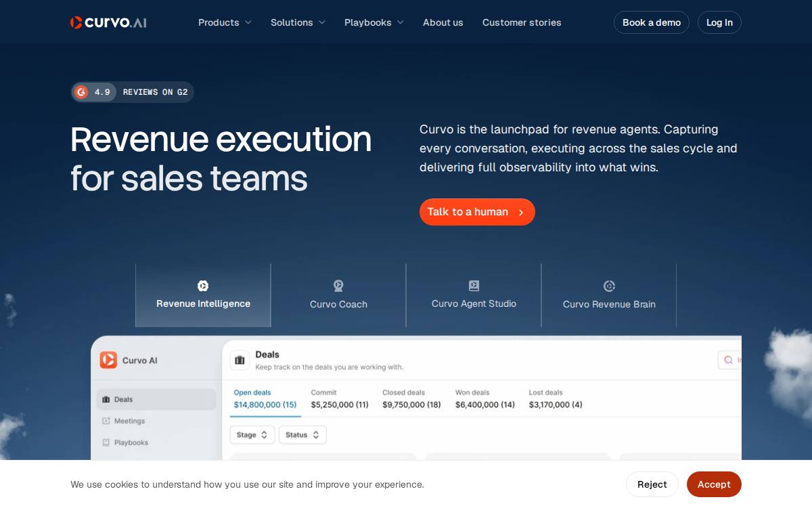This screenshot has width=812, height=508.
Task: Click the Curvo.AI logo in header
Action: point(108,22)
